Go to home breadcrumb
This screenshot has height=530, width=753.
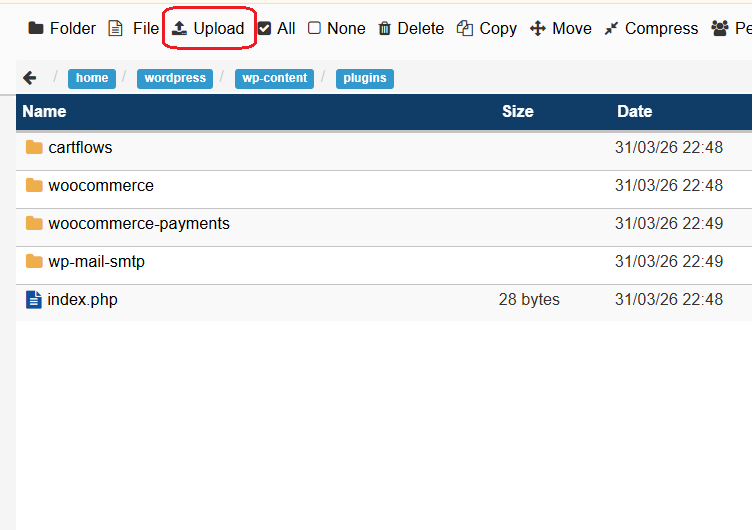(92, 78)
